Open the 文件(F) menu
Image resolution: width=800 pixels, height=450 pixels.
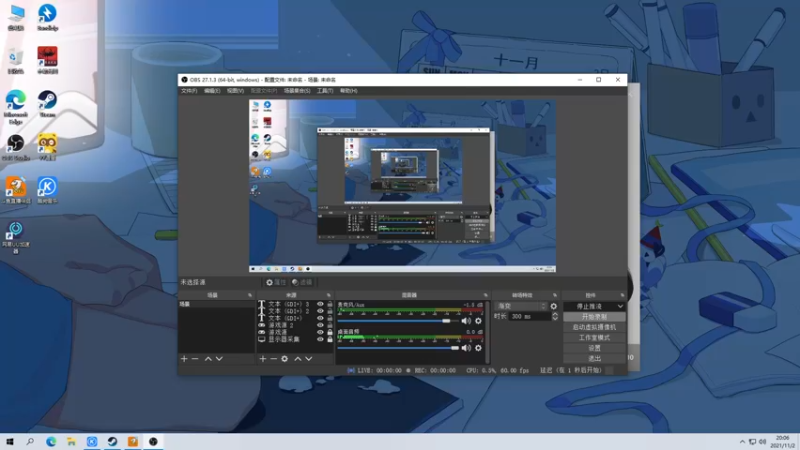(189, 90)
